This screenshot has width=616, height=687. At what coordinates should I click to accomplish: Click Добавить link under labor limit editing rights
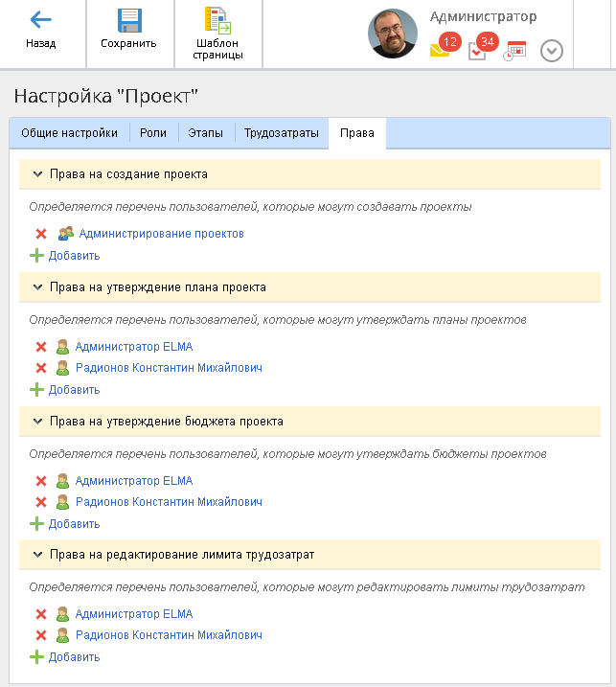pyautogui.click(x=74, y=656)
